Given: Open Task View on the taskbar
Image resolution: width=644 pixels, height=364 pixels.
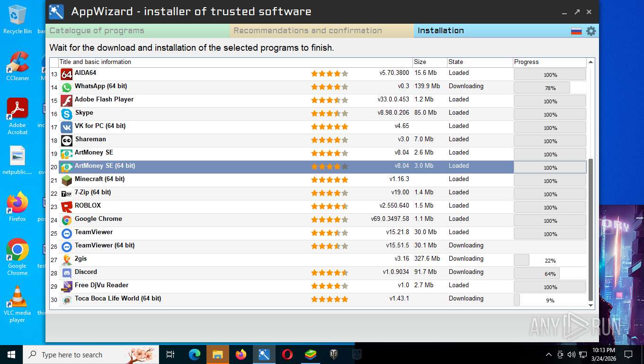Looking at the screenshot, I should pos(171,354).
